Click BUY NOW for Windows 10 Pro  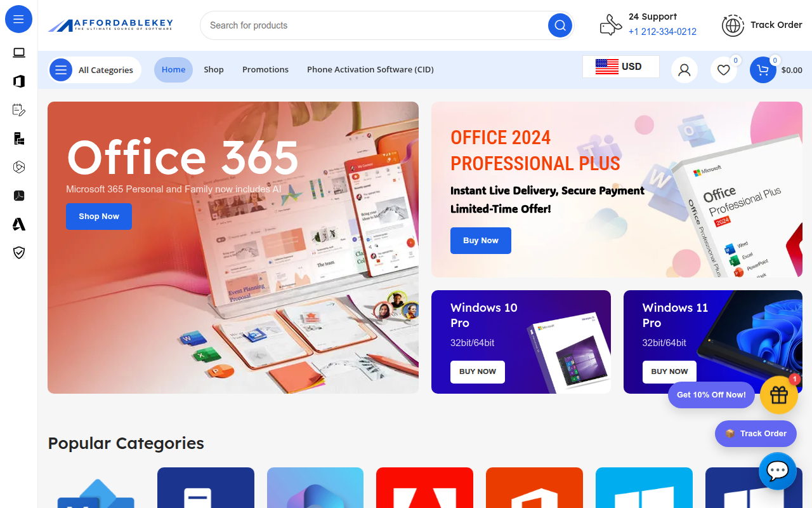click(x=478, y=371)
